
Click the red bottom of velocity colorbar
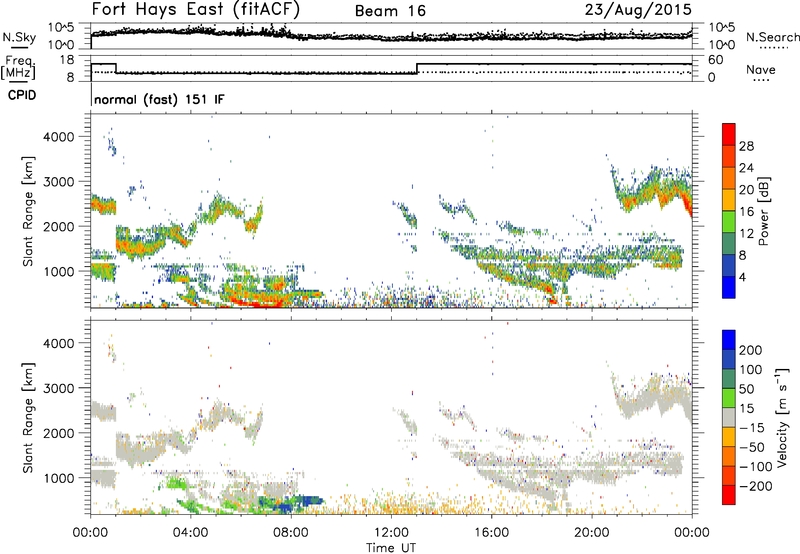tap(729, 495)
